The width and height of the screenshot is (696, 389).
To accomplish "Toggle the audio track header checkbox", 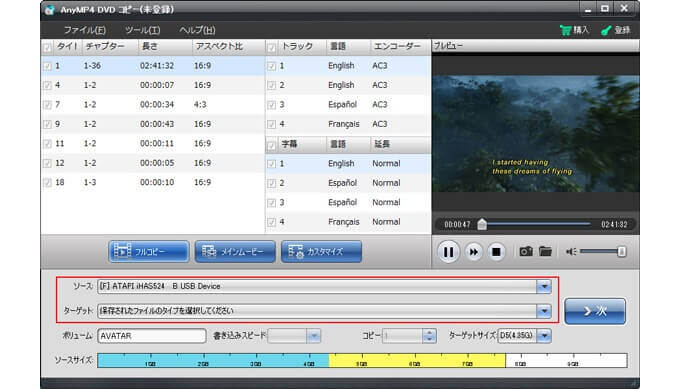I will tap(272, 47).
